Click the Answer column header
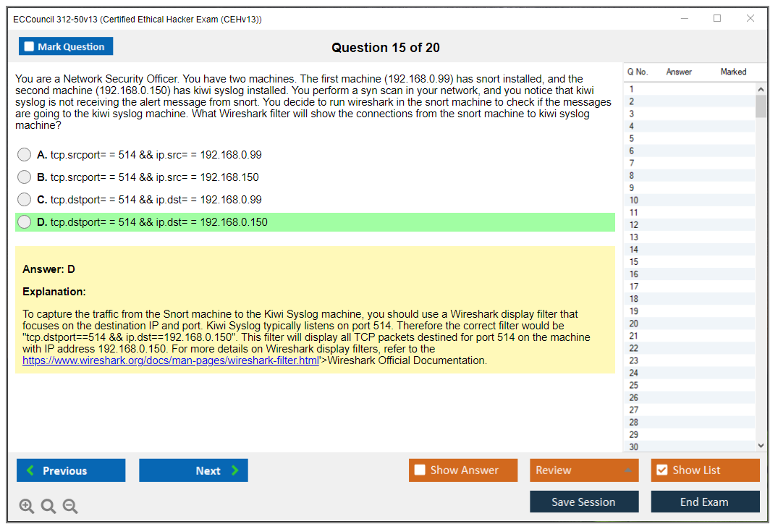 tap(679, 72)
